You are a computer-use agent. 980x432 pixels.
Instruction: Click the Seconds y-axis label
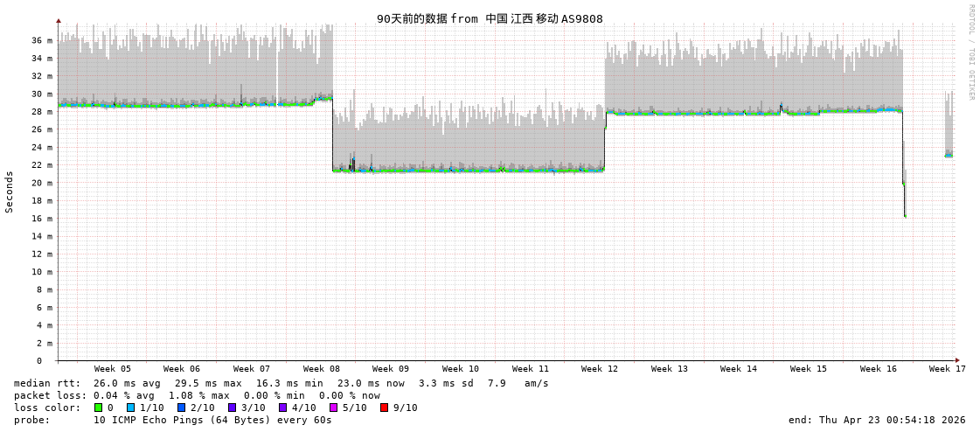coord(10,192)
